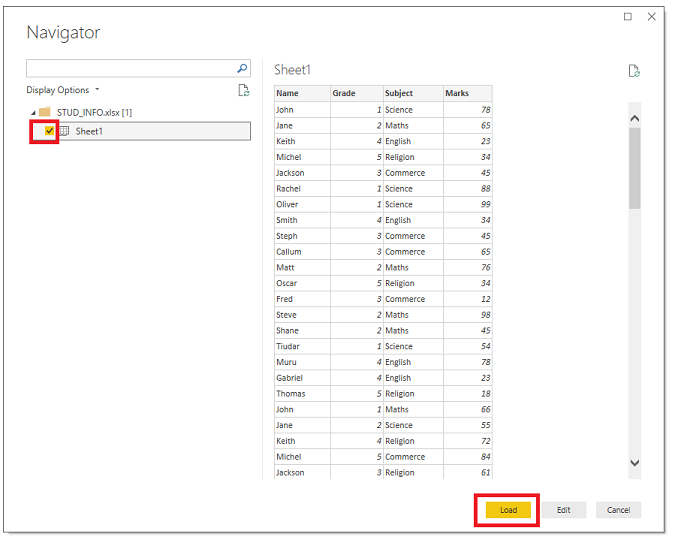The width and height of the screenshot is (678, 543).
Task: Click the marks cell '72'
Action: pyautogui.click(x=468, y=441)
